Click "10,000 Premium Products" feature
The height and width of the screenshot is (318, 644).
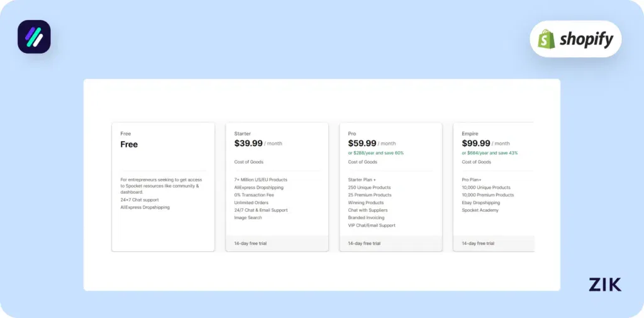488,195
